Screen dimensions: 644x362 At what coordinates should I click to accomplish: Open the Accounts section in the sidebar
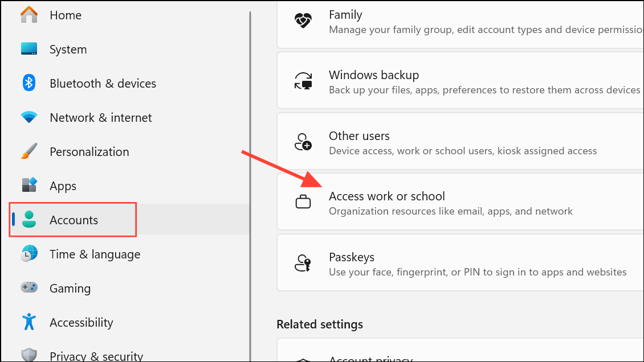(72, 220)
